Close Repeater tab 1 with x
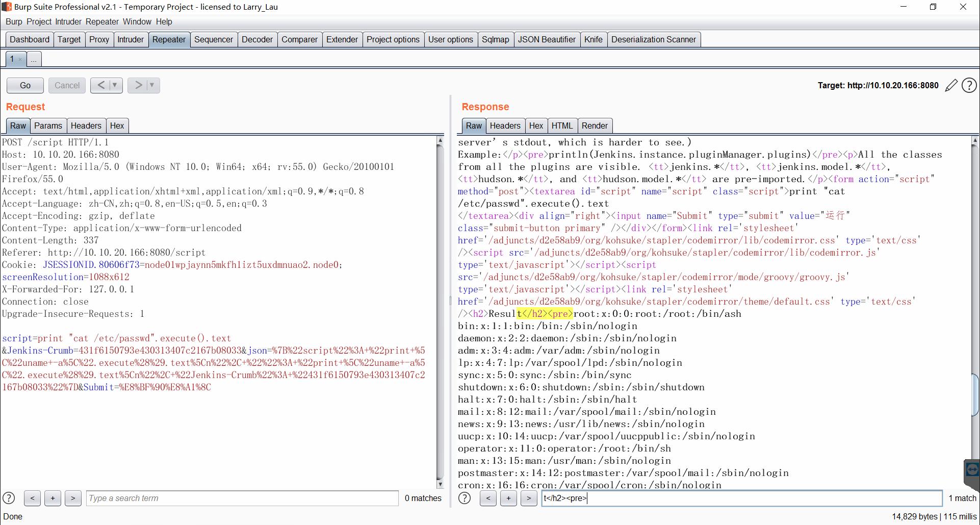 [20, 60]
